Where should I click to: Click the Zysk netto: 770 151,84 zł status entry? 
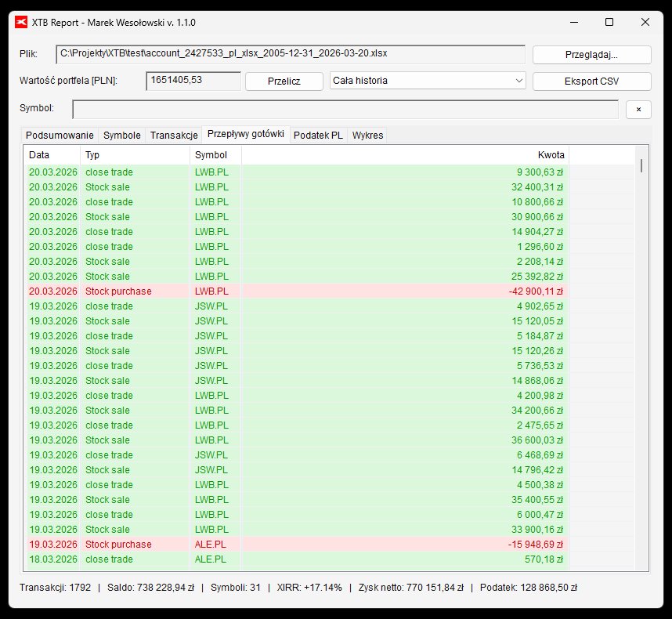[x=411, y=588]
